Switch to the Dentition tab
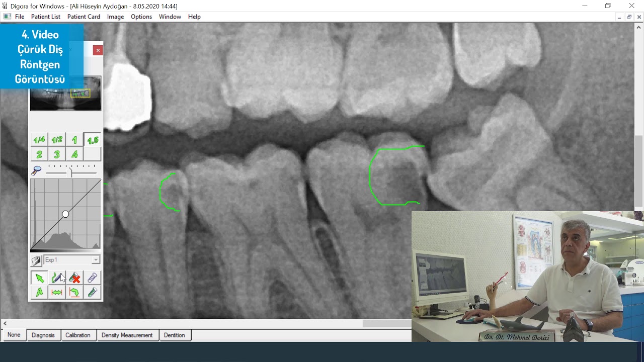This screenshot has width=644, height=362. pos(175,335)
